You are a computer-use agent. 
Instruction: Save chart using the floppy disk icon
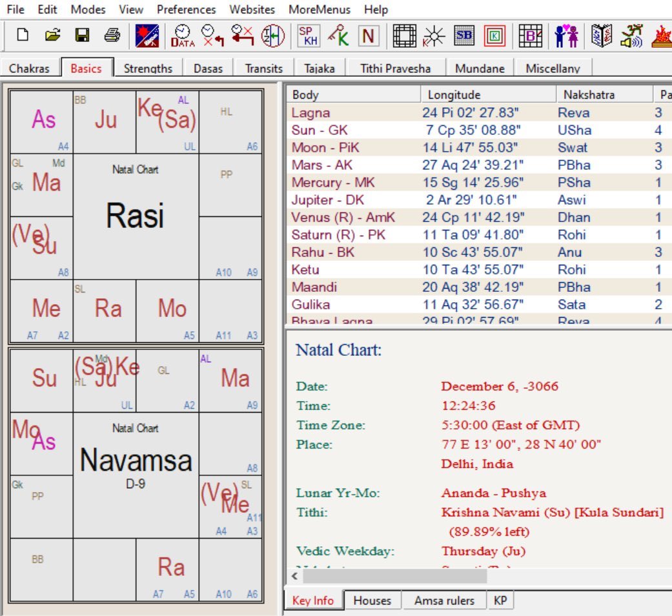(x=82, y=35)
